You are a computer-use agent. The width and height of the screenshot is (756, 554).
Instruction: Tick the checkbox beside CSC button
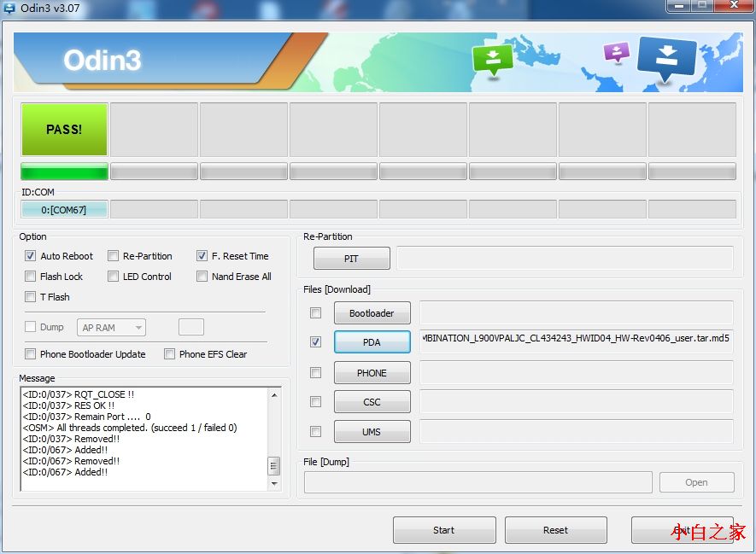[315, 402]
